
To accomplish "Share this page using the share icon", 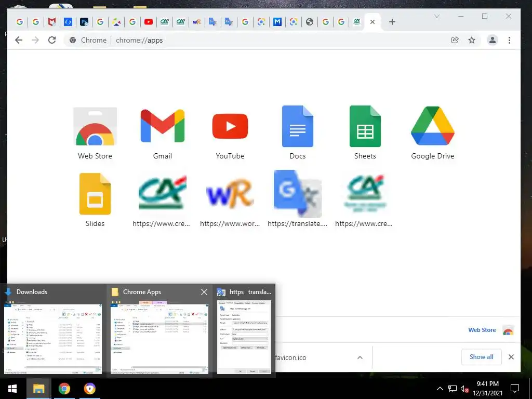I will tap(455, 40).
